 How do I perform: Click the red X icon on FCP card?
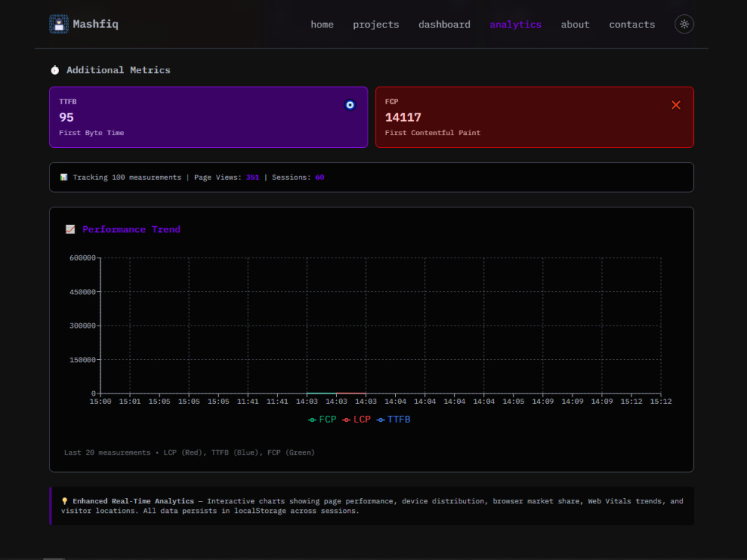coord(675,105)
